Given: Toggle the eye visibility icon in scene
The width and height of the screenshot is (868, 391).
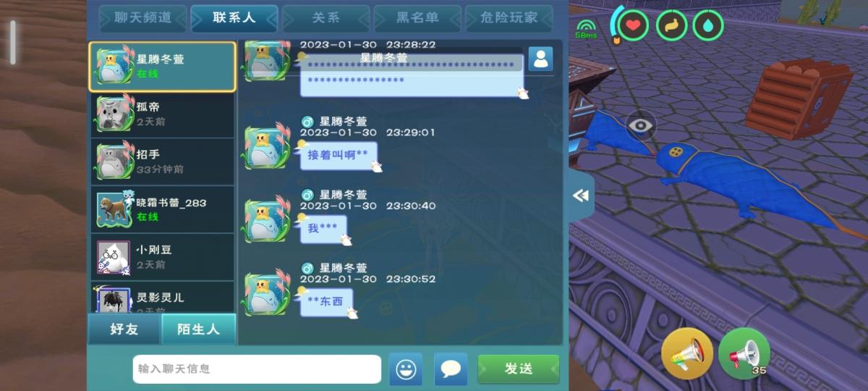Looking at the screenshot, I should (640, 125).
